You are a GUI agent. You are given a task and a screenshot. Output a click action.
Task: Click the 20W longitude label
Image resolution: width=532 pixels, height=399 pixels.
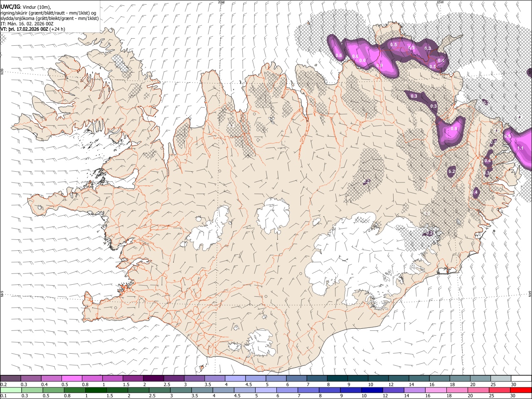221,2
